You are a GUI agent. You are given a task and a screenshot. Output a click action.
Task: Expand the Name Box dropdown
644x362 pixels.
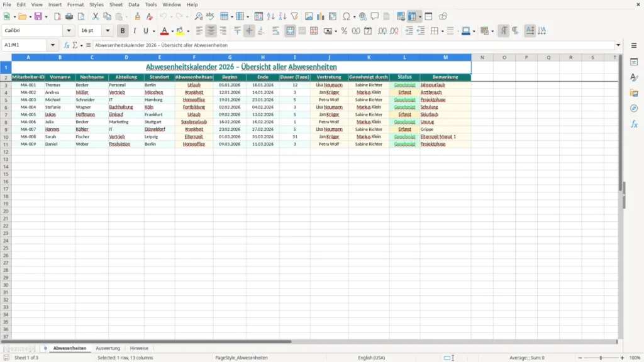click(x=53, y=45)
